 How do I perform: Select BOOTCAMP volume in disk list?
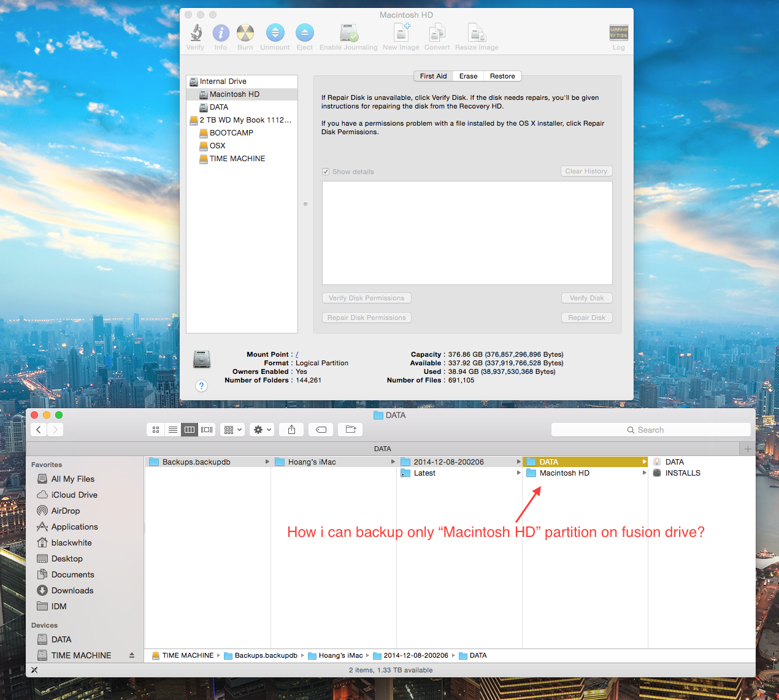pos(242,133)
